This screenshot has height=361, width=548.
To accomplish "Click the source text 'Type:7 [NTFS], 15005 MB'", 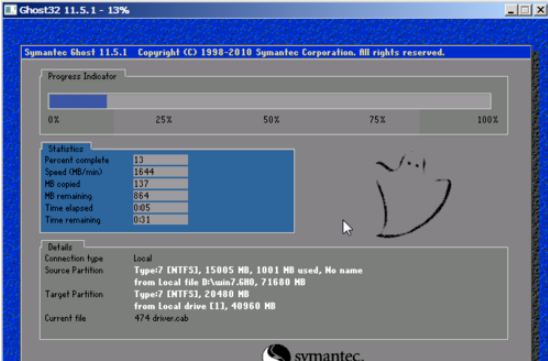I will click(x=192, y=270).
